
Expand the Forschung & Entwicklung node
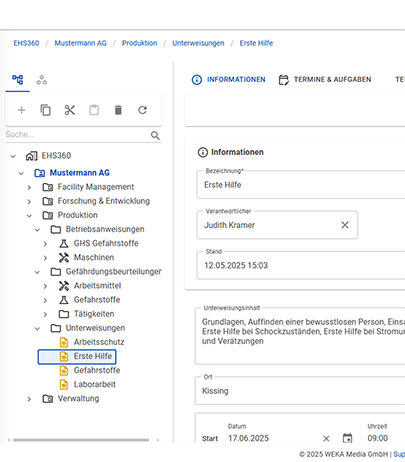pyautogui.click(x=29, y=202)
